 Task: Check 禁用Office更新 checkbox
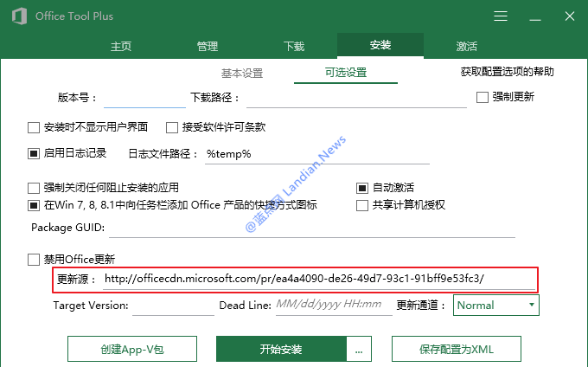34,260
